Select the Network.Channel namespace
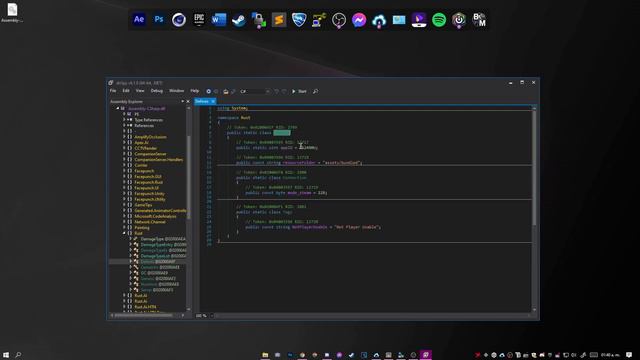 point(150,222)
